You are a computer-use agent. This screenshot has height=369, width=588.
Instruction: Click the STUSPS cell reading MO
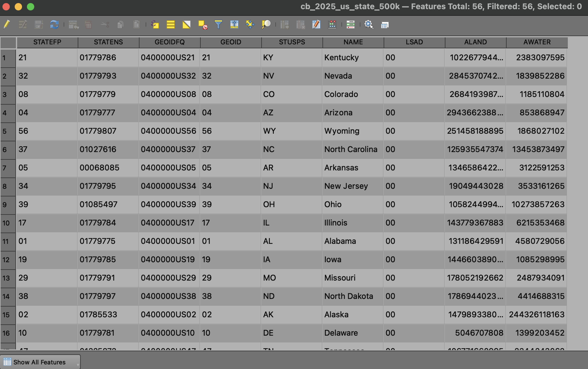coord(292,278)
